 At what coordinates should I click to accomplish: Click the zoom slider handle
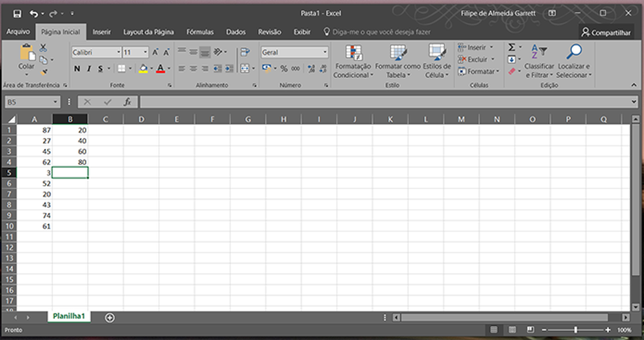[x=575, y=330]
